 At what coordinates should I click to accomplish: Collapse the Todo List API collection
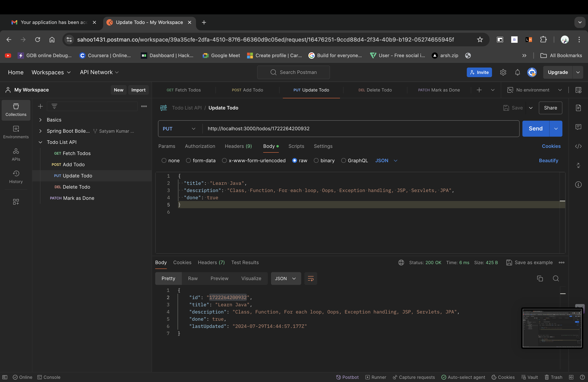point(40,142)
